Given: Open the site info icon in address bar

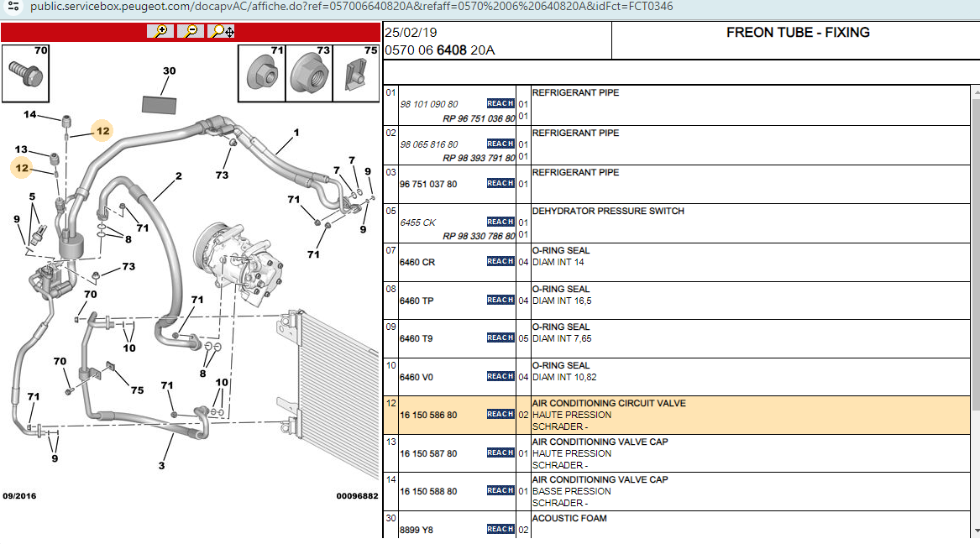Looking at the screenshot, I should pos(13,6).
